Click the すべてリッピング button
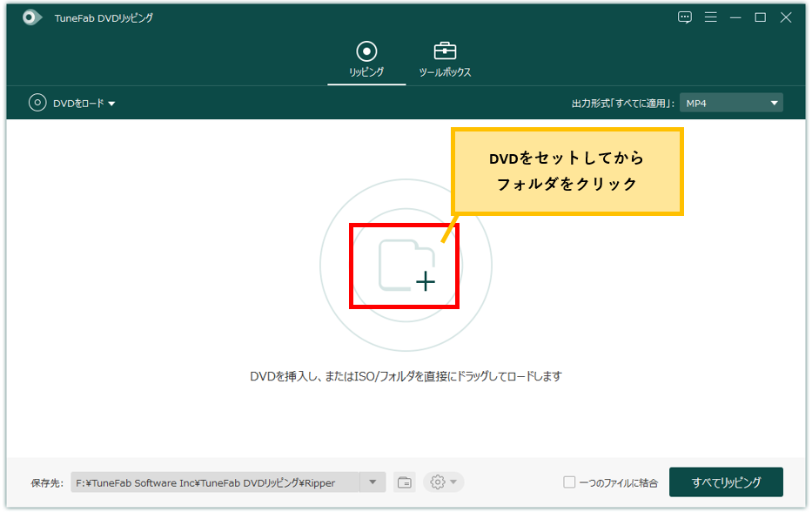Screen dimensions: 812x512 [x=726, y=482]
